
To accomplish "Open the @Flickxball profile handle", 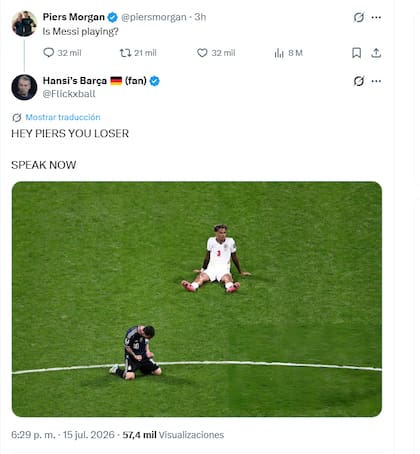I will [69, 94].
